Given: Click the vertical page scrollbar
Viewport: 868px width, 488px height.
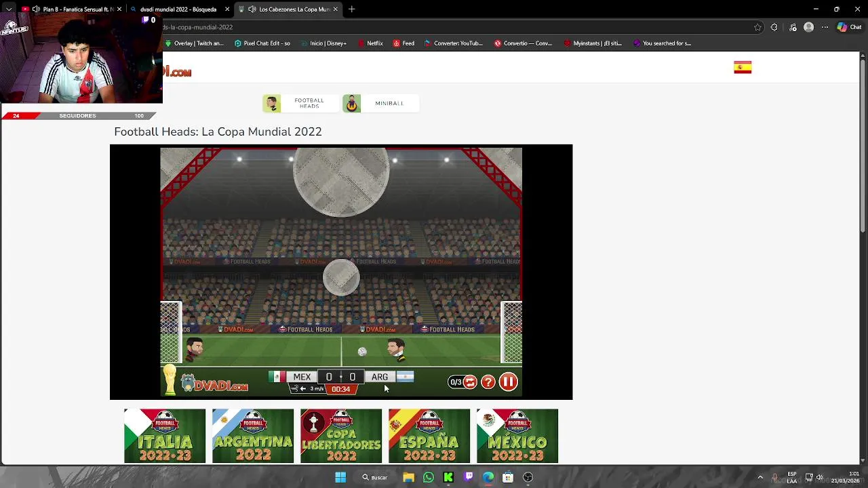Looking at the screenshot, I should point(863,146).
